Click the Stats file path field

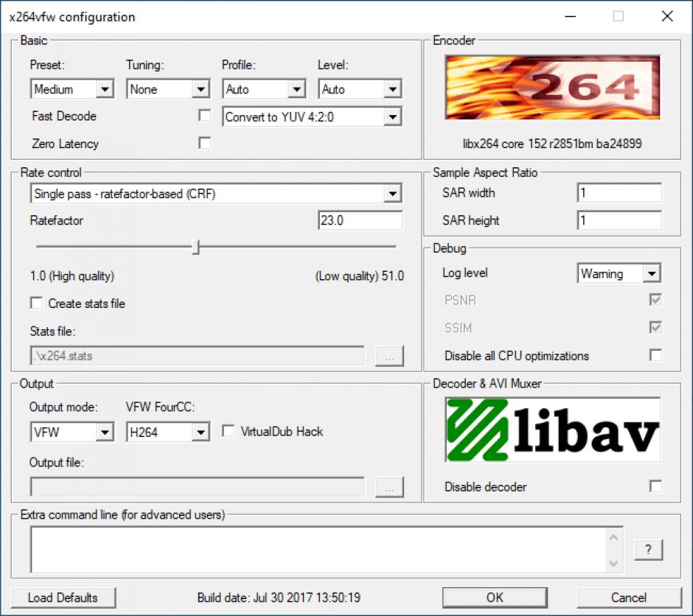[x=198, y=355]
